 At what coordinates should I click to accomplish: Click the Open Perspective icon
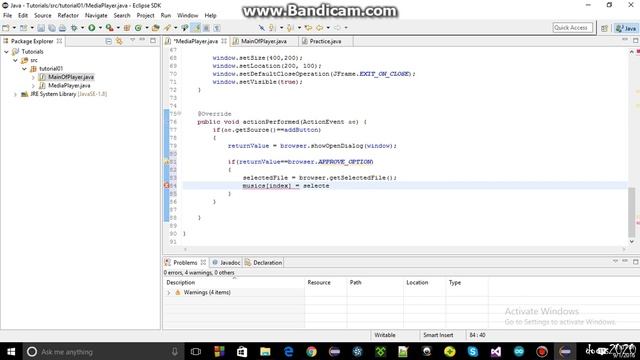(604, 28)
